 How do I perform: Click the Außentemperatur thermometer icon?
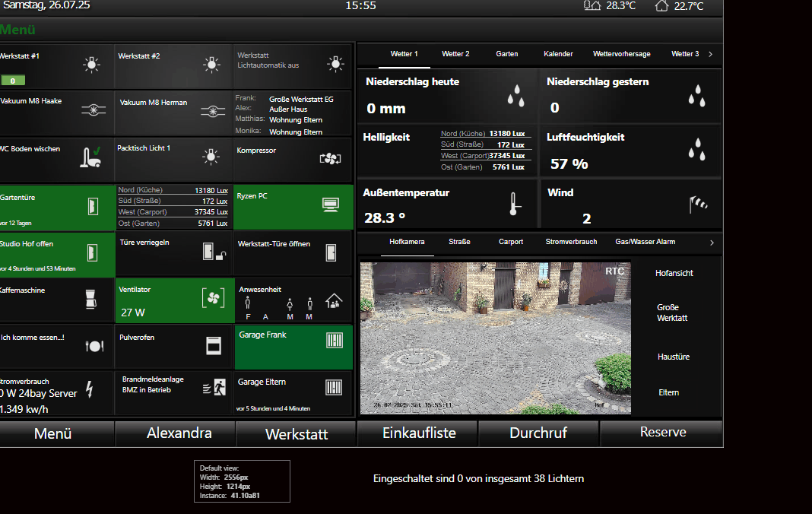(x=514, y=204)
